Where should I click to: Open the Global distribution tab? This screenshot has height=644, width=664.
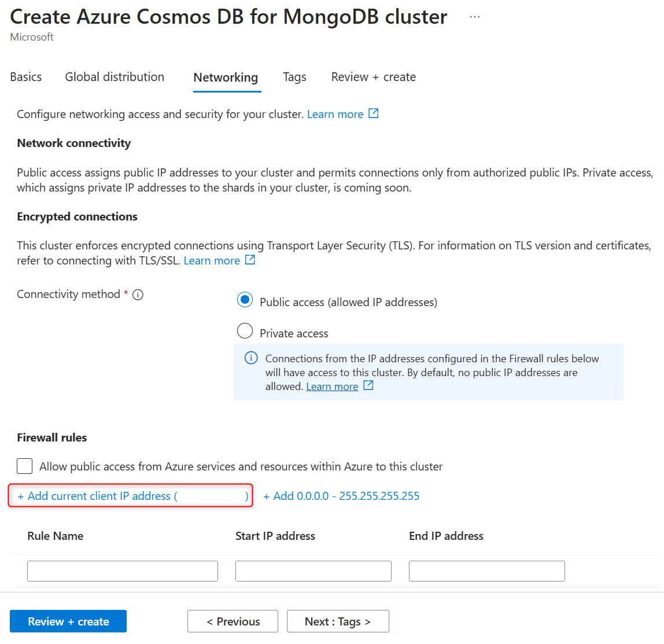click(x=115, y=77)
